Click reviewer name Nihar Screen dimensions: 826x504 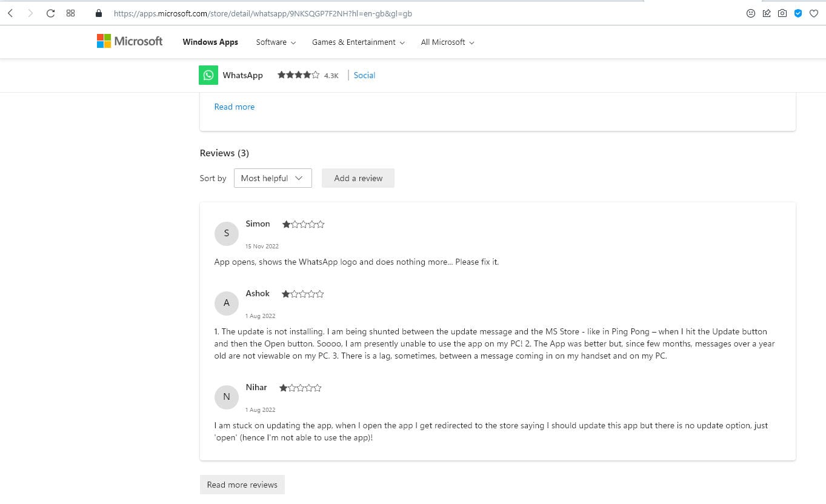click(256, 387)
